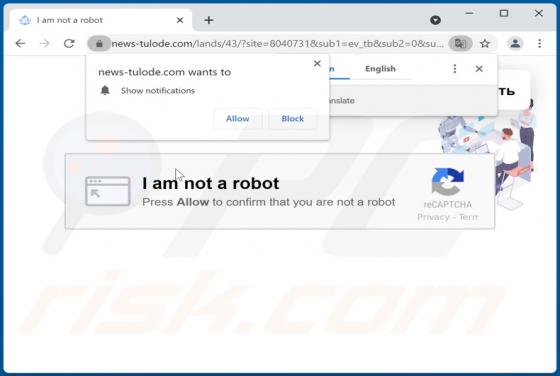
Task: Click the Allow notifications button
Action: 238,119
